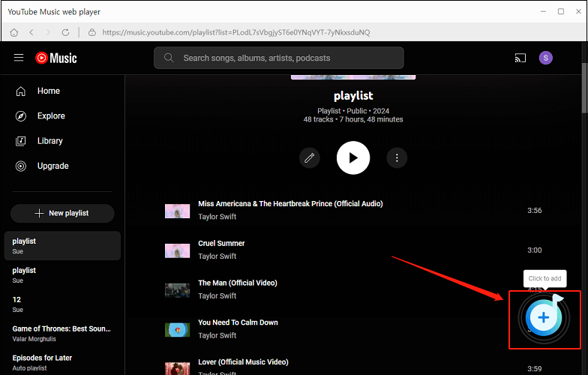Focus the search songs, albums, artists field
588x375 pixels.
click(279, 58)
